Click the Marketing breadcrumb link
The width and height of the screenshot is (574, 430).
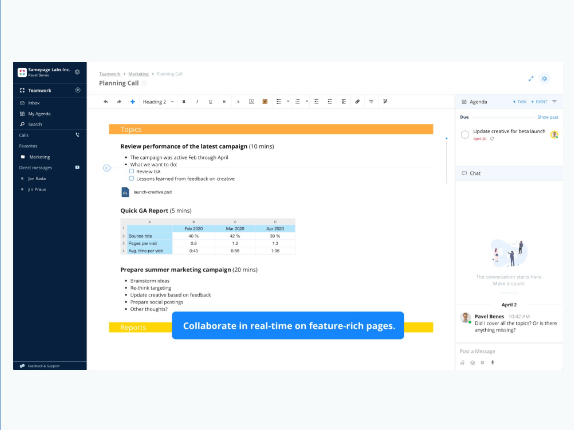coord(138,74)
